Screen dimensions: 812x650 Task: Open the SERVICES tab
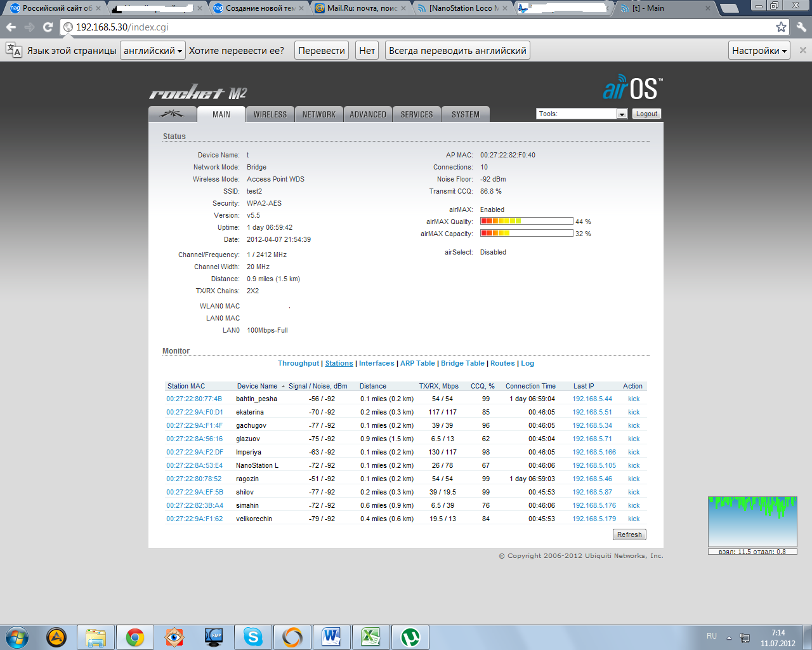(417, 114)
